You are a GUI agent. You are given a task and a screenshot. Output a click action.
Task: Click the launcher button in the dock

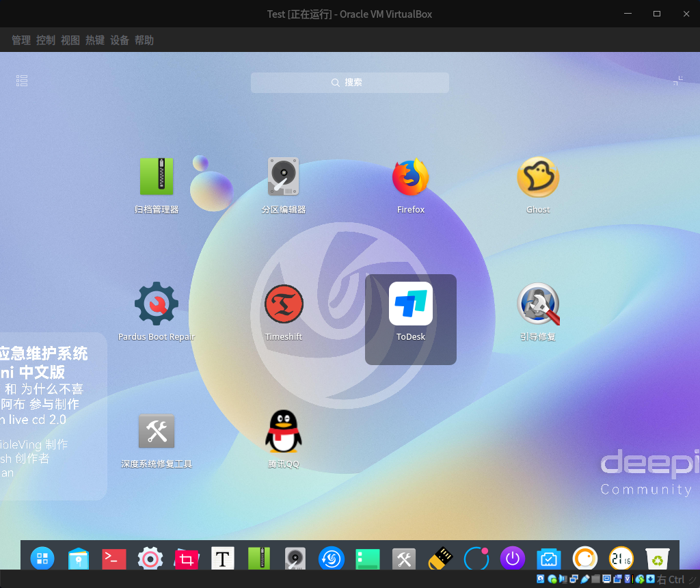tap(42, 558)
